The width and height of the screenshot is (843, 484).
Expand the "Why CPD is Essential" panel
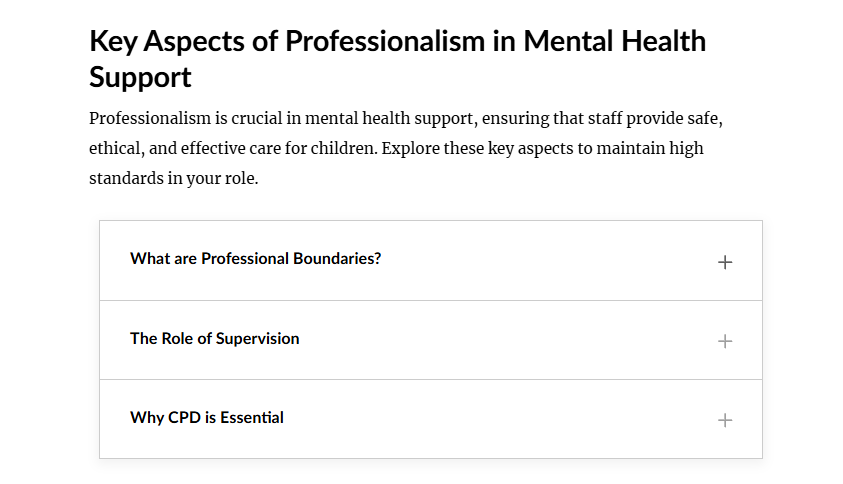(431, 419)
